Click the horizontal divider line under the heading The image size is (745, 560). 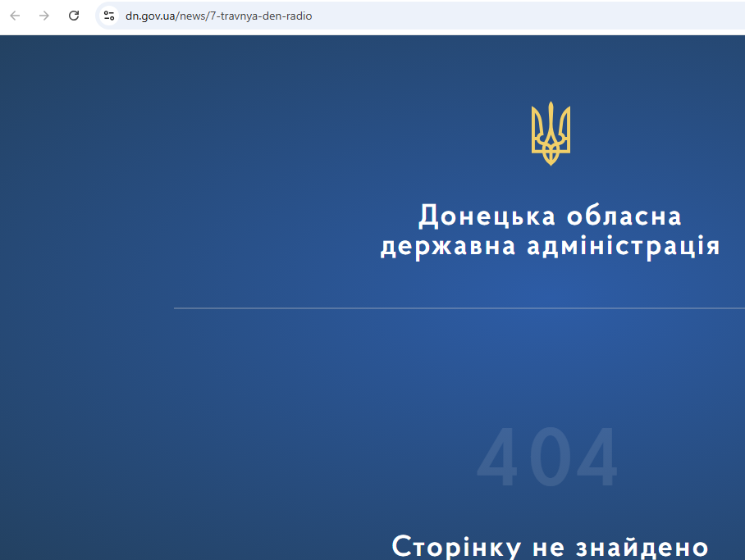point(459,308)
